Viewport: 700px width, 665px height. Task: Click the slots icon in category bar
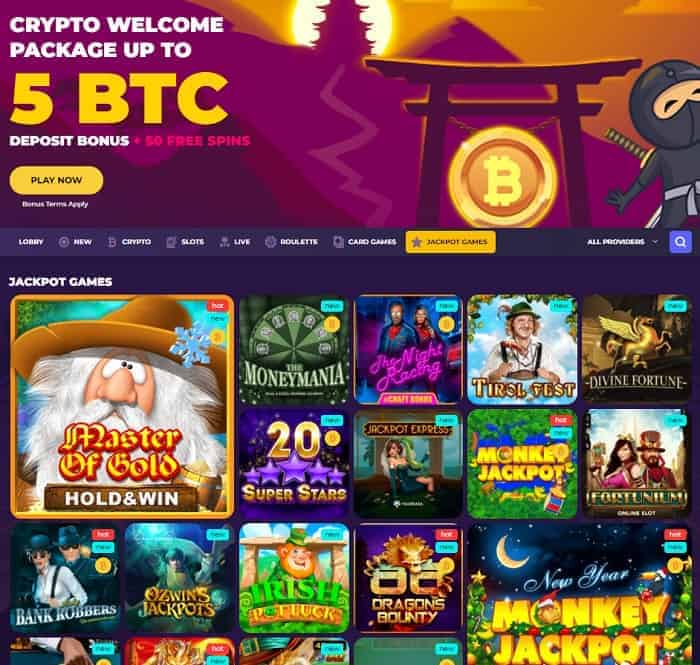pyautogui.click(x=171, y=242)
